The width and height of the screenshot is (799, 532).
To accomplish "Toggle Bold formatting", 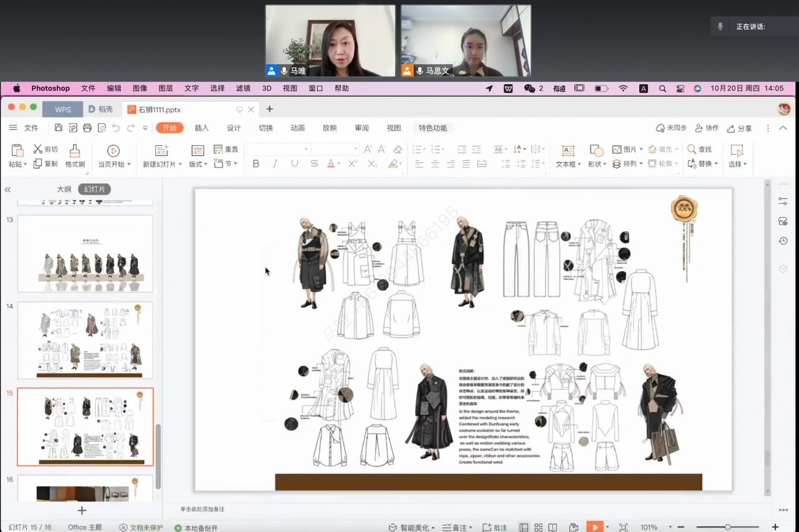I will click(x=256, y=163).
